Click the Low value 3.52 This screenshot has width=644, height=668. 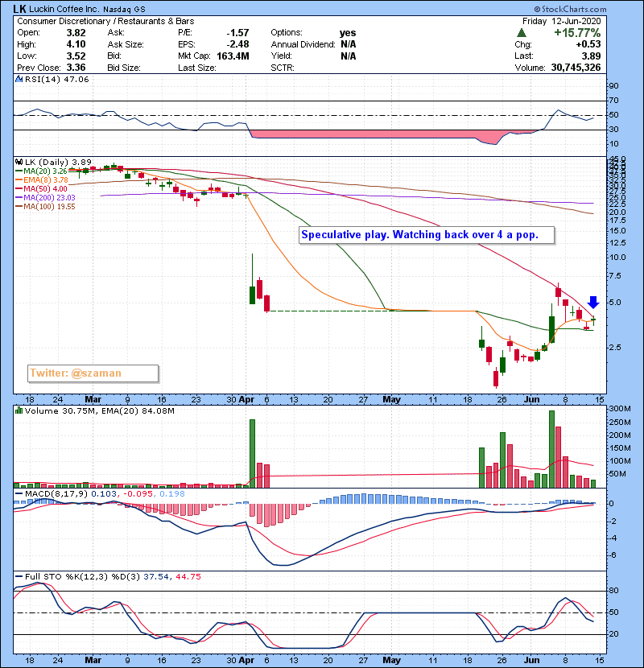coord(76,56)
